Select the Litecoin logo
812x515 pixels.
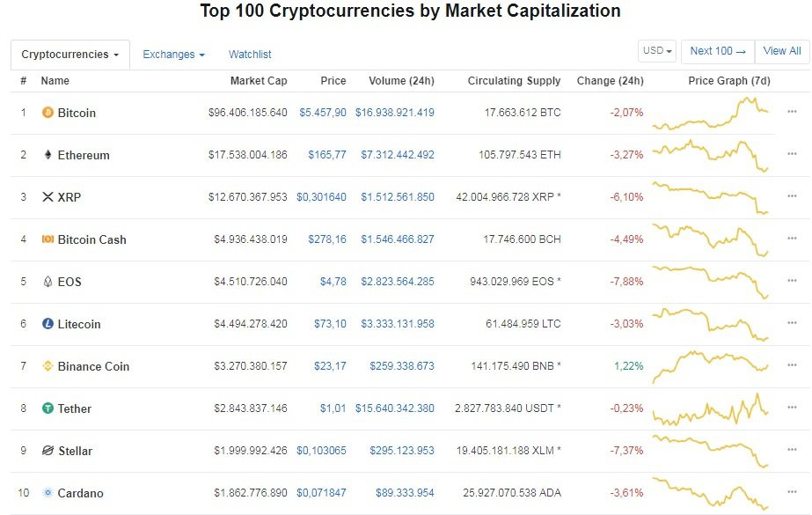48,324
